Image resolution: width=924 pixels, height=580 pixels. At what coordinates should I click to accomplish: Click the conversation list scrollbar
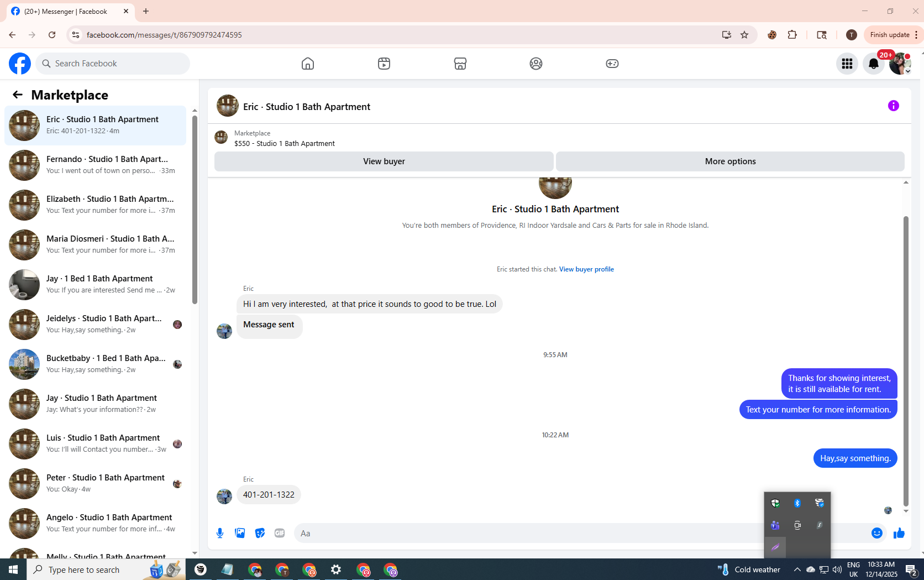click(195, 209)
